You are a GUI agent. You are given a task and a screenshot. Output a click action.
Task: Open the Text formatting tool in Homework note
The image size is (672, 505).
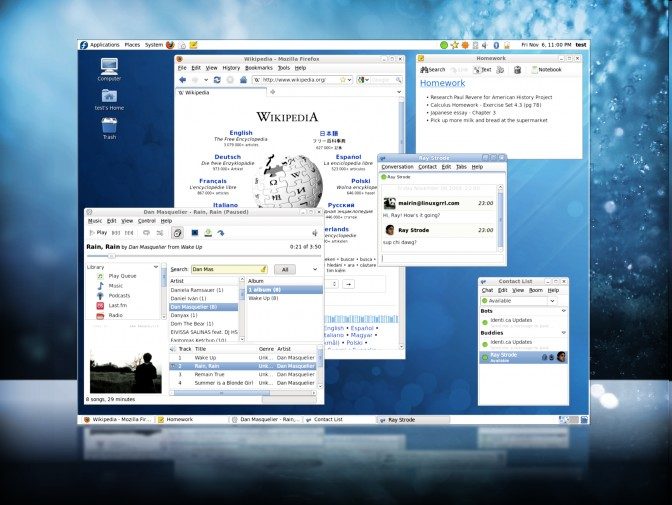482,69
